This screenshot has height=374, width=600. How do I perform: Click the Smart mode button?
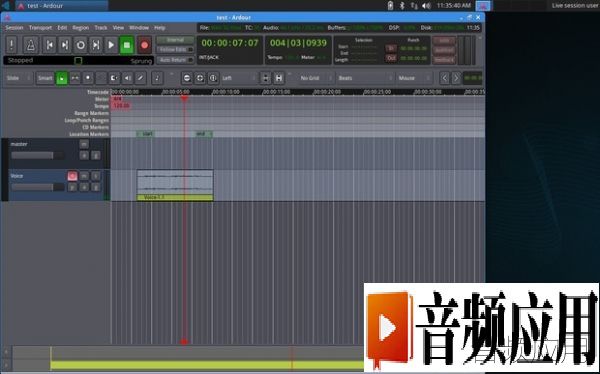(x=45, y=78)
